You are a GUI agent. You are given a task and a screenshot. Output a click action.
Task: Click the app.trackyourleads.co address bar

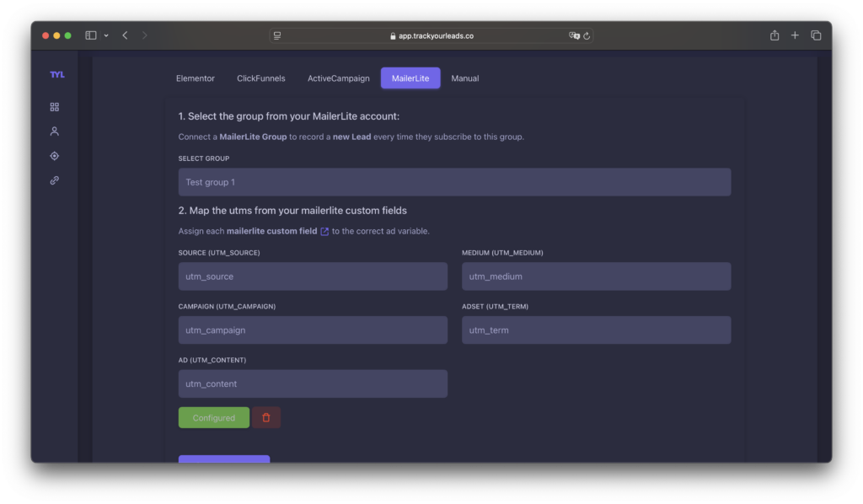coord(431,35)
